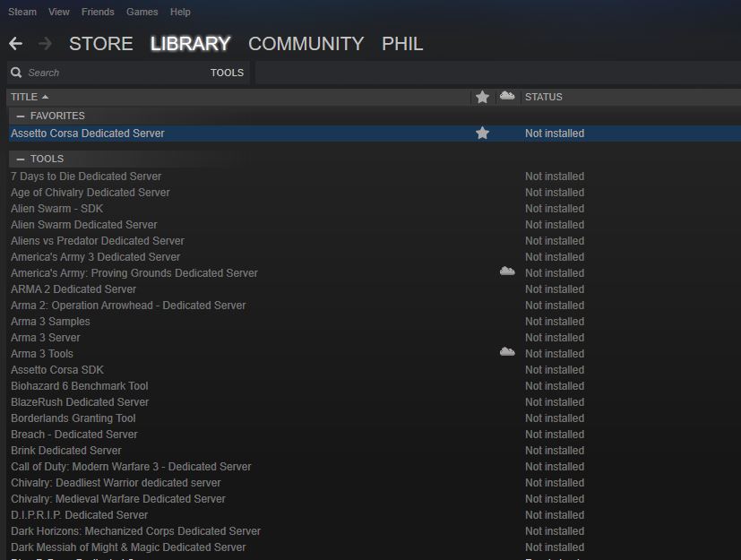The height and width of the screenshot is (560, 741).
Task: Click 'Not installed' status for Assetto Corsa SDK
Action: (x=555, y=369)
